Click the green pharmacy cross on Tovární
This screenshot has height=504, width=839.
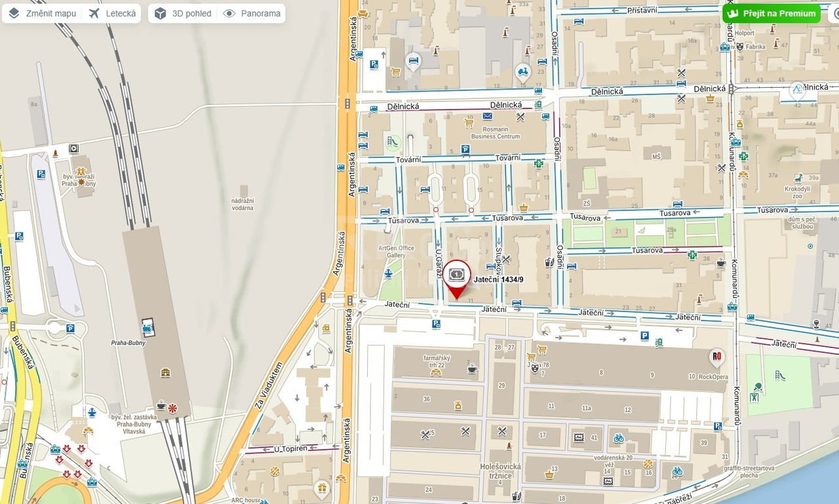(538, 163)
